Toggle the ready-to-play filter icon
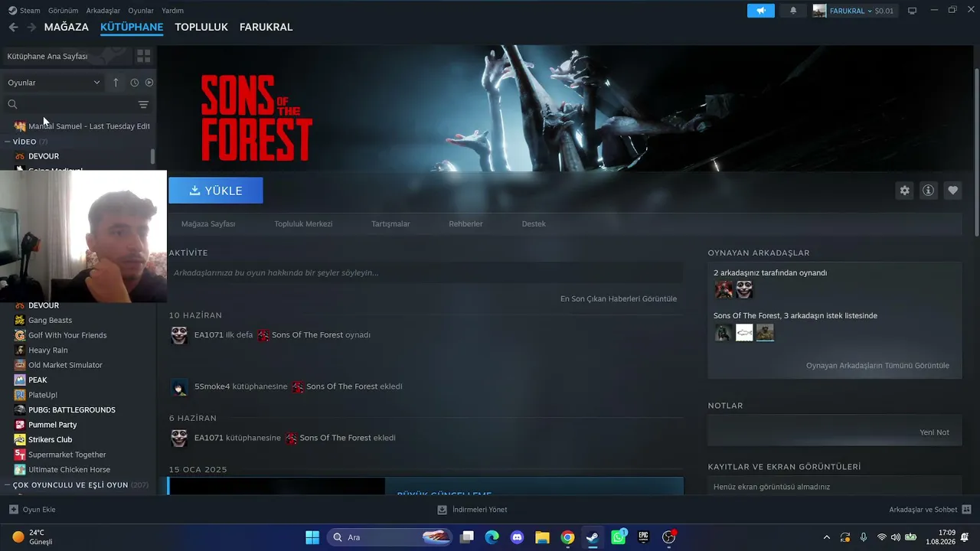 point(149,83)
